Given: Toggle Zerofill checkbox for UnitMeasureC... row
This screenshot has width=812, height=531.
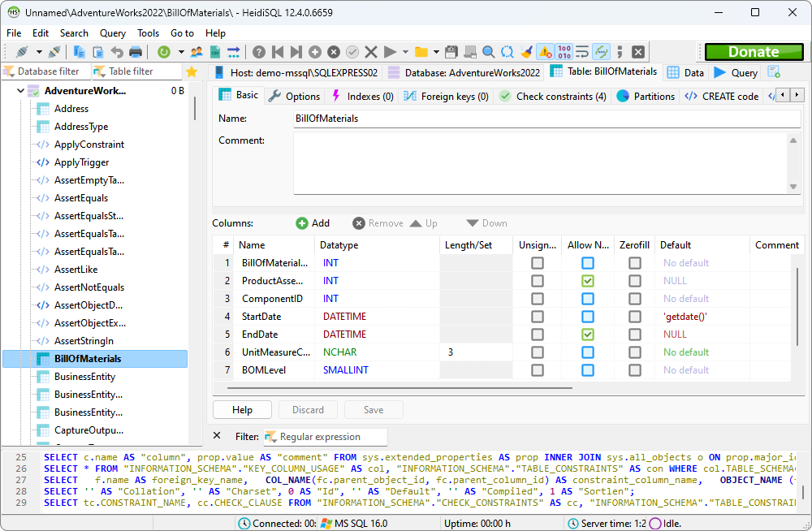Looking at the screenshot, I should pyautogui.click(x=635, y=352).
